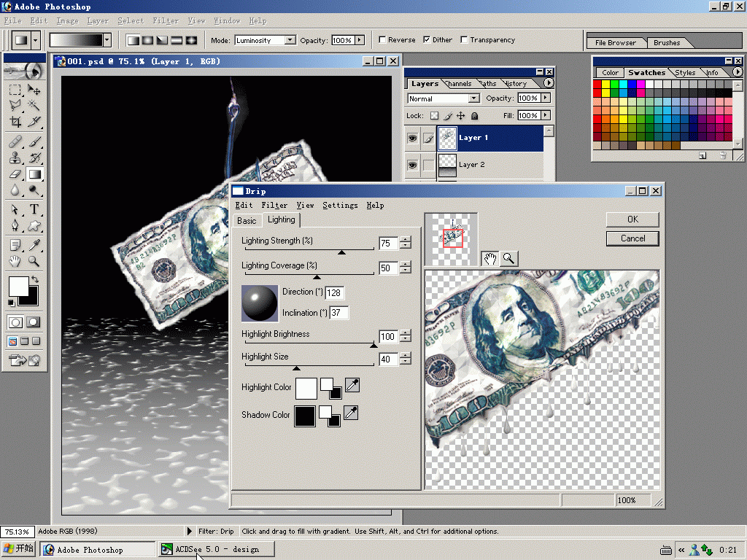Choose the Radial Gradient style button

click(147, 40)
